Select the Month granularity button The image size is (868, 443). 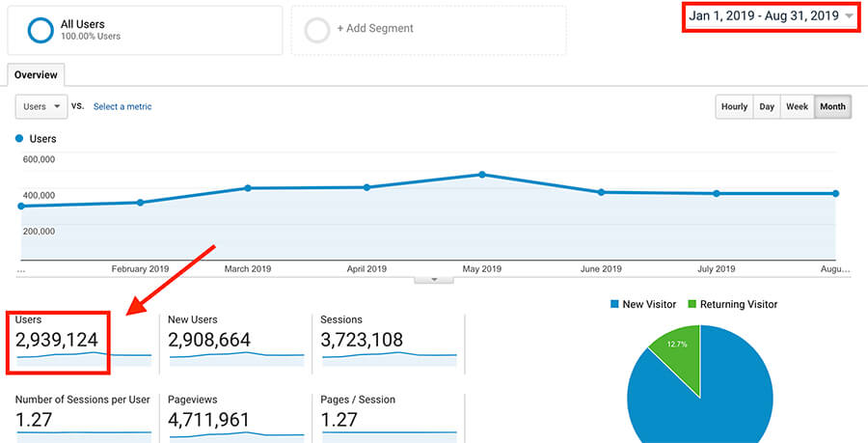[832, 106]
